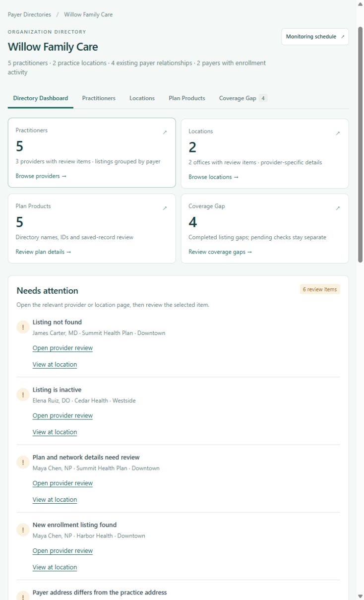Click the Coverage Gap tab count badge
The width and height of the screenshot is (364, 600).
coord(263,98)
